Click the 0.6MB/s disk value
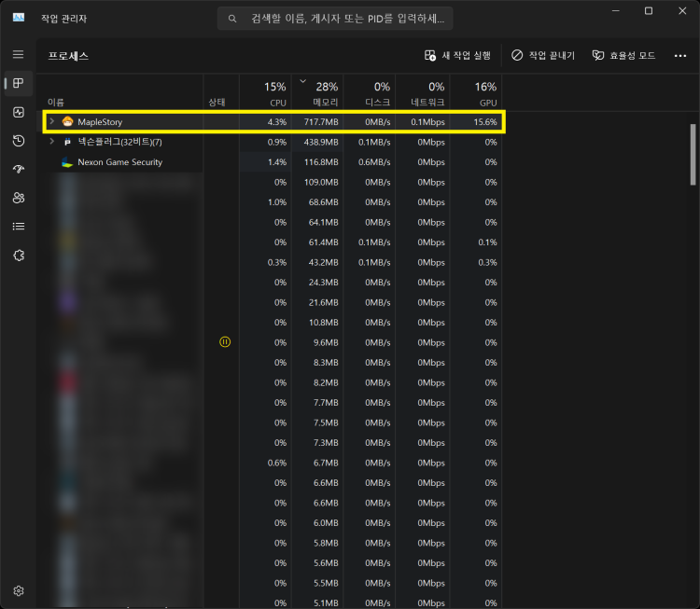 click(374, 162)
